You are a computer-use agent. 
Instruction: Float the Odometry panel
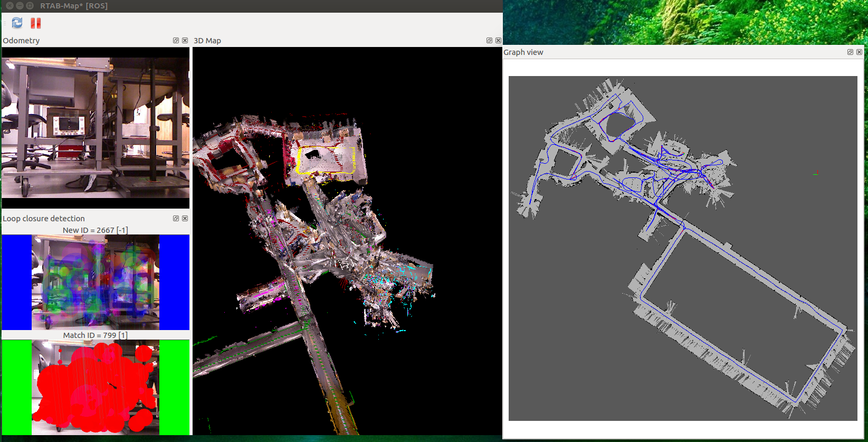pos(176,41)
